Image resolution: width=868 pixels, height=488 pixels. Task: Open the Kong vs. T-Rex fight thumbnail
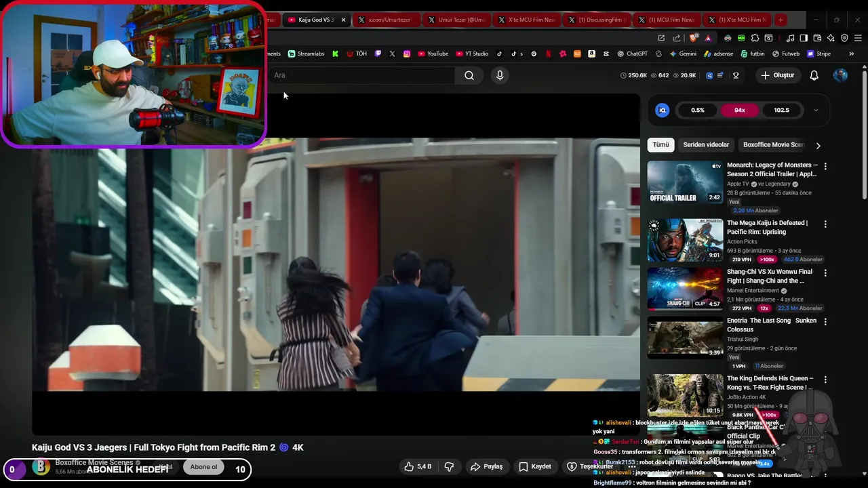(x=685, y=395)
